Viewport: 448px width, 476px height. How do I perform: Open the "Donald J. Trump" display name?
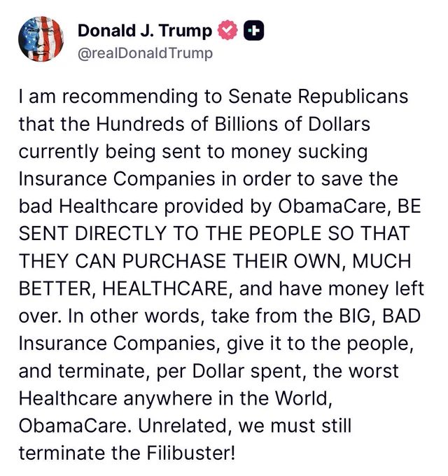coord(145,31)
